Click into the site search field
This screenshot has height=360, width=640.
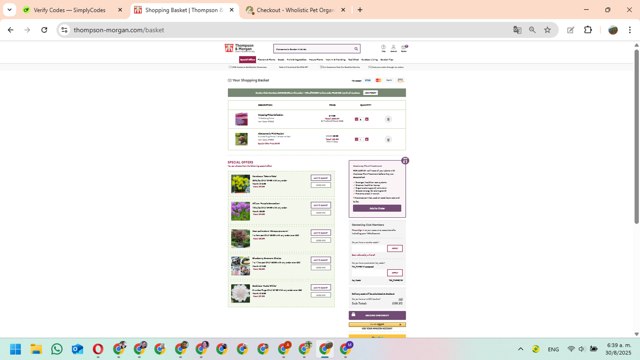(313, 49)
